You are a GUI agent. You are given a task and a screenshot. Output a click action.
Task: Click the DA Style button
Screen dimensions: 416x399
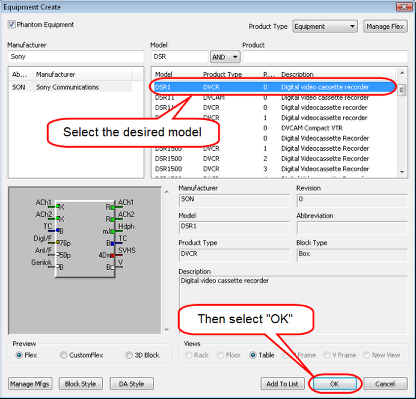pos(132,384)
